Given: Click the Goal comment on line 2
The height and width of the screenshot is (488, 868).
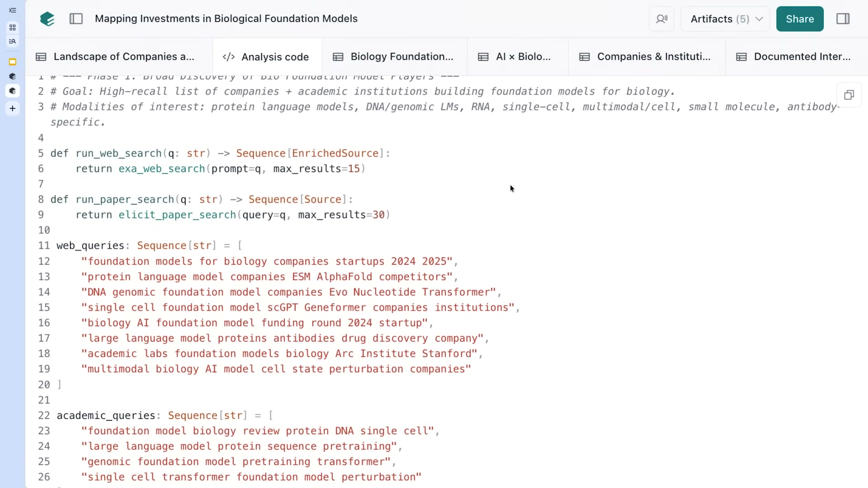Looking at the screenshot, I should coord(363,92).
